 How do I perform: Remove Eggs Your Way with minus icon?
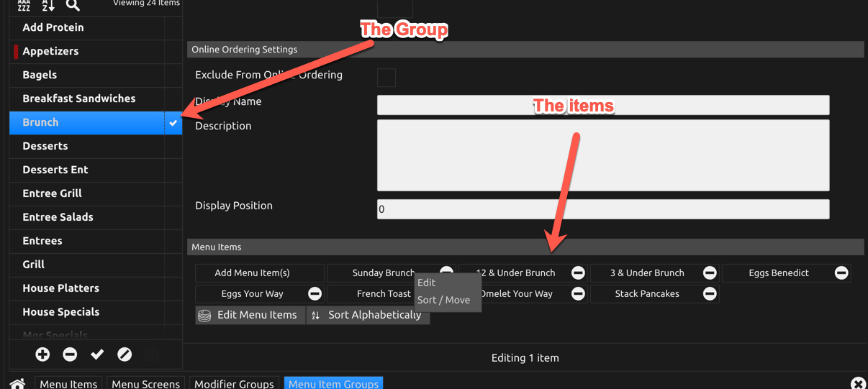pyautogui.click(x=315, y=294)
